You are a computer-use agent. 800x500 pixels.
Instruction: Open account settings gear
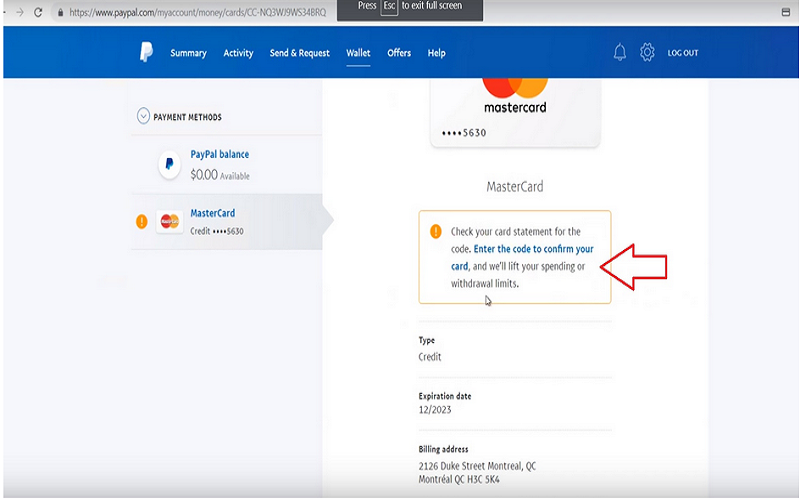click(x=647, y=52)
